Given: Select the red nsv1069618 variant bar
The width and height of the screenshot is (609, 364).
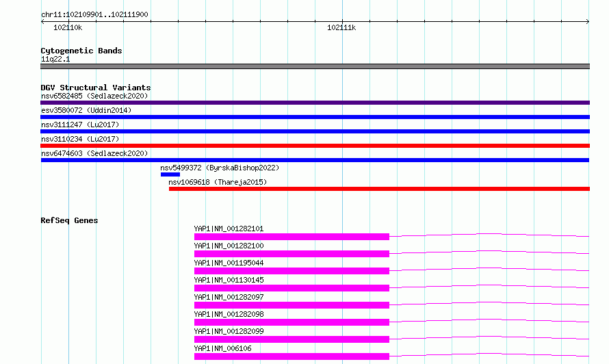Looking at the screenshot, I should click(380, 189).
